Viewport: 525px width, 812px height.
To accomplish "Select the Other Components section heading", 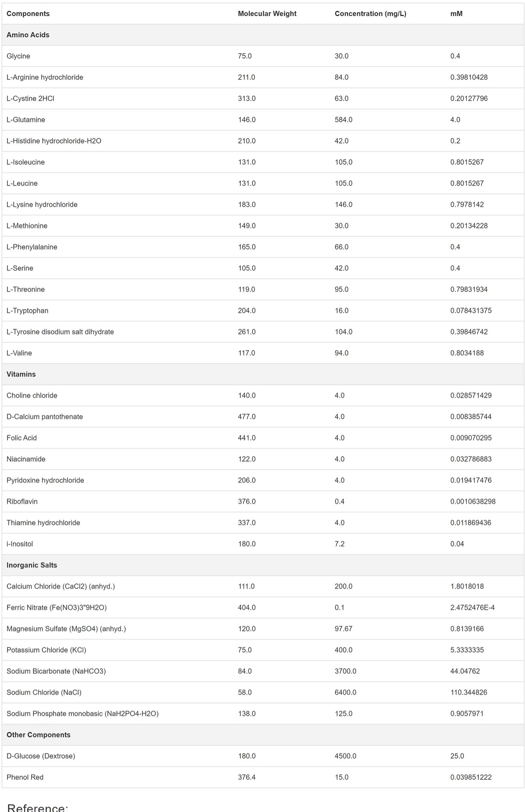I will point(38,735).
